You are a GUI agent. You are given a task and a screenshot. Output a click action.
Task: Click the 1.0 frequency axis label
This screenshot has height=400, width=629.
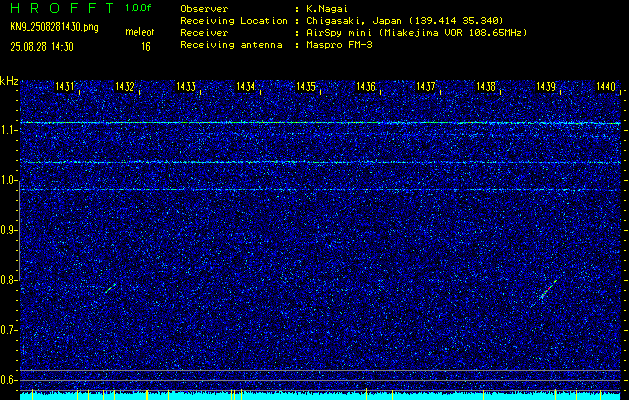(8, 181)
